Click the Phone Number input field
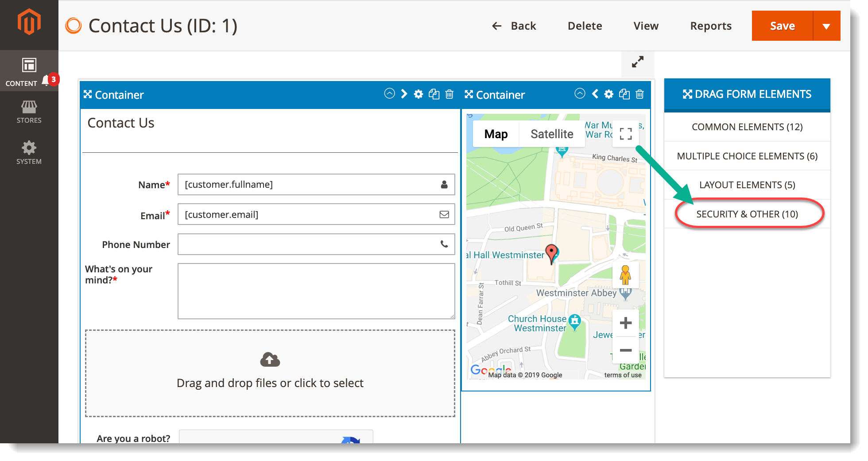 pyautogui.click(x=316, y=244)
